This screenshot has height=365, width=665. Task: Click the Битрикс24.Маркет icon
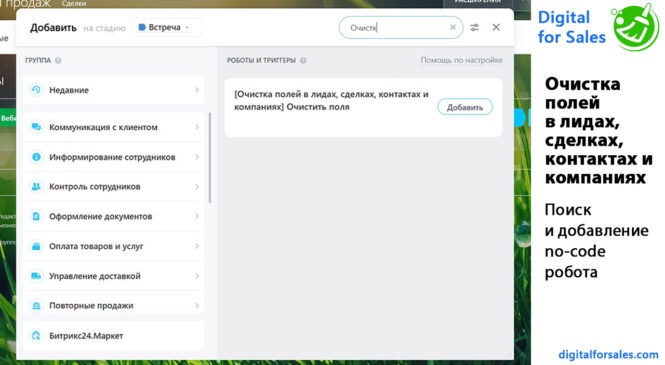tap(36, 336)
